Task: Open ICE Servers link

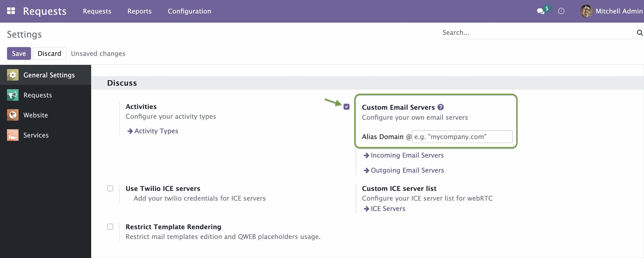Action: pyautogui.click(x=385, y=209)
